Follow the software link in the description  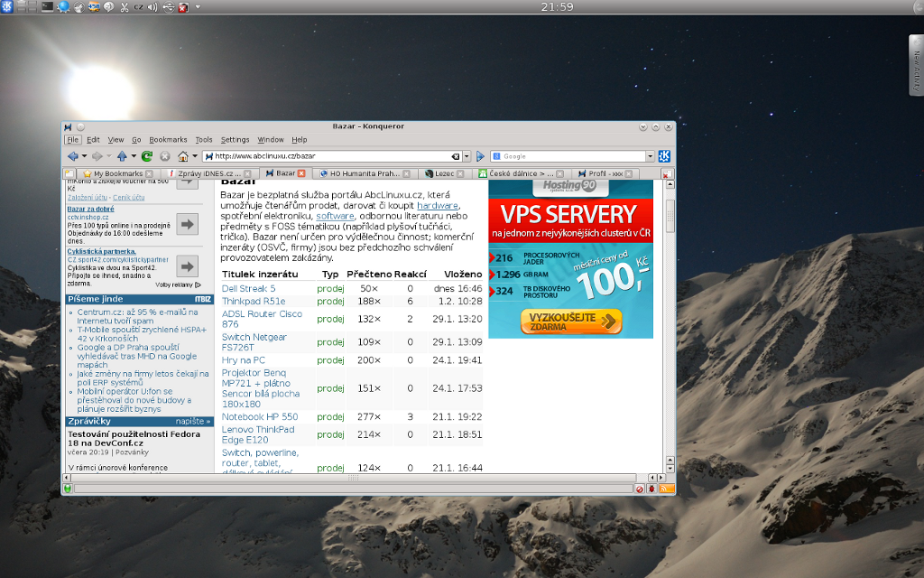coord(336,216)
